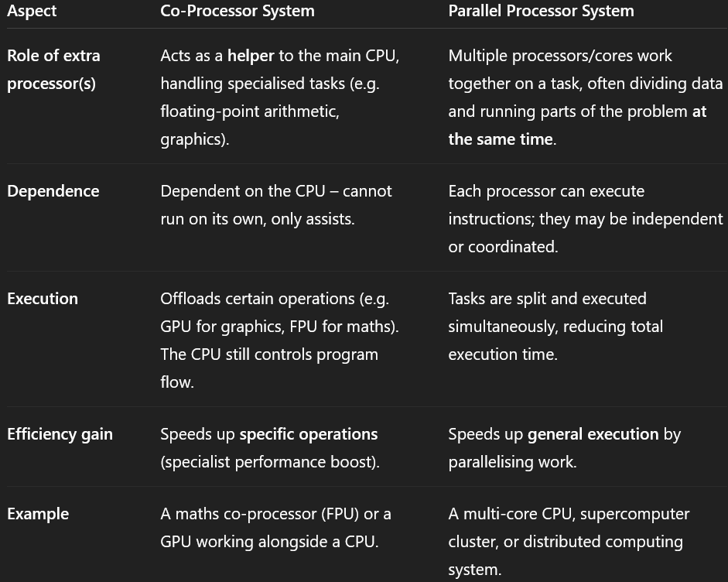Click the bold text "general execution"
Image resolution: width=728 pixels, height=582 pixels.
pyautogui.click(x=593, y=434)
